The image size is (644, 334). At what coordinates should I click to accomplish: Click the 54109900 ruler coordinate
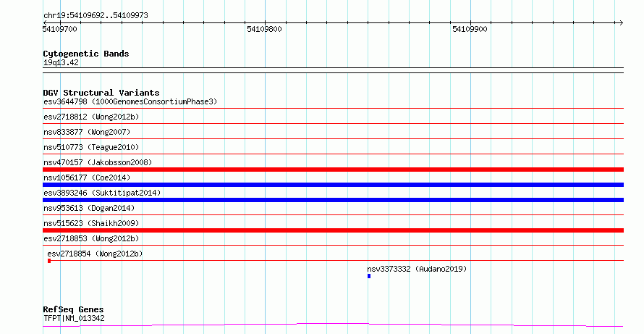470,29
